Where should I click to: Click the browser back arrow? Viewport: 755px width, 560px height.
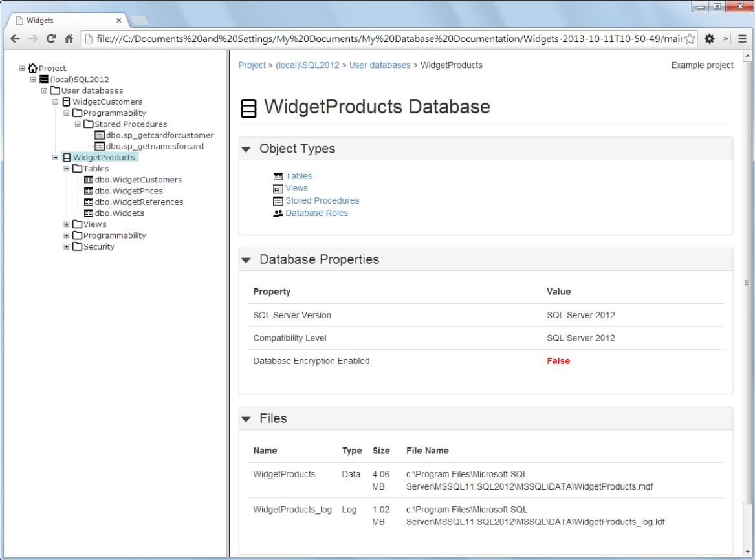(x=15, y=39)
